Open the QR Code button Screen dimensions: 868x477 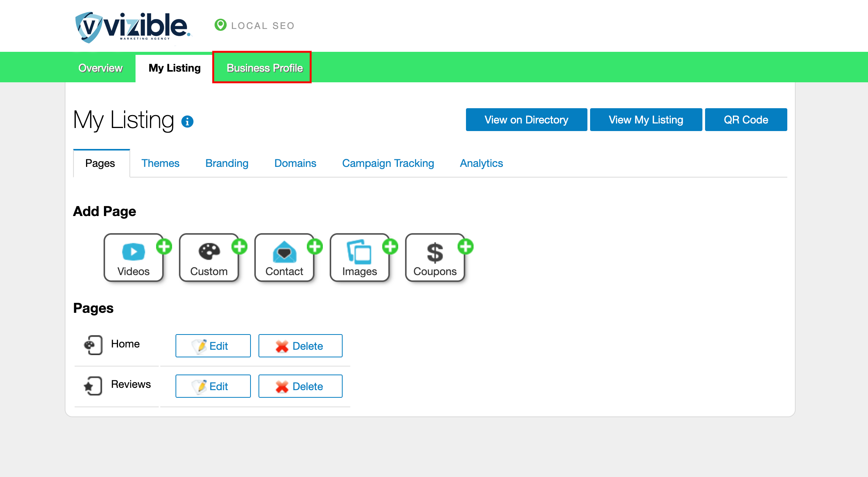coord(746,120)
